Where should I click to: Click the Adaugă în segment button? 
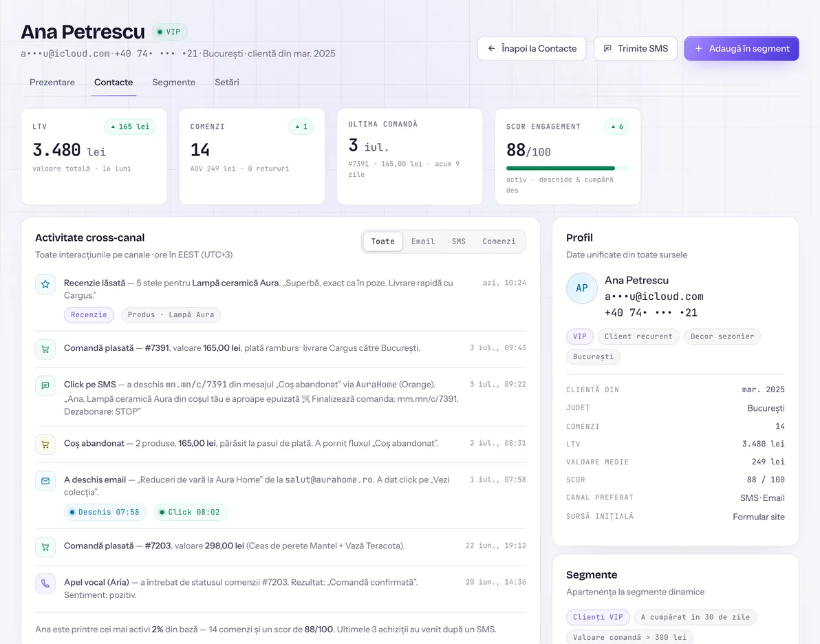[x=742, y=49]
